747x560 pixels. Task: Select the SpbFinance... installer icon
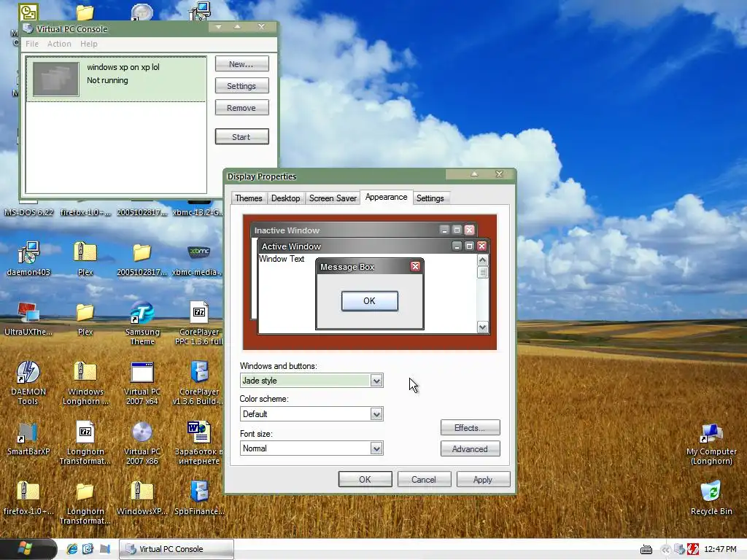click(x=199, y=492)
